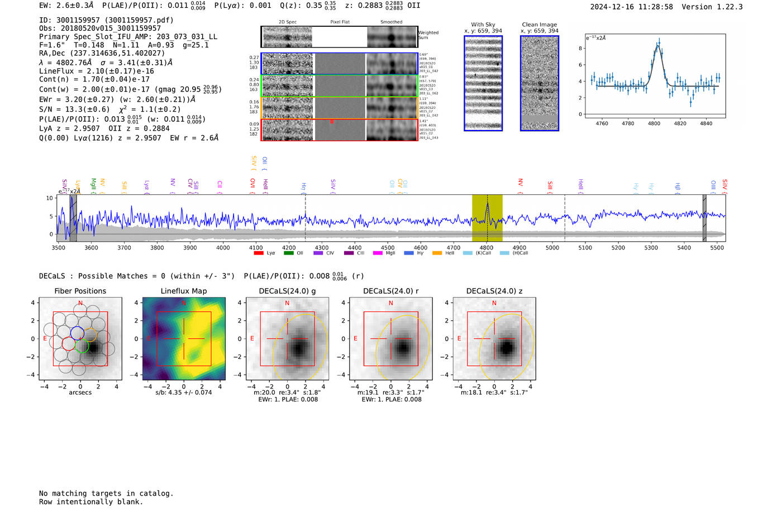Click the LineFlux = 2.10(±0.17)e-16 text
Image resolution: width=782 pixels, height=532 pixels.
(x=97, y=71)
